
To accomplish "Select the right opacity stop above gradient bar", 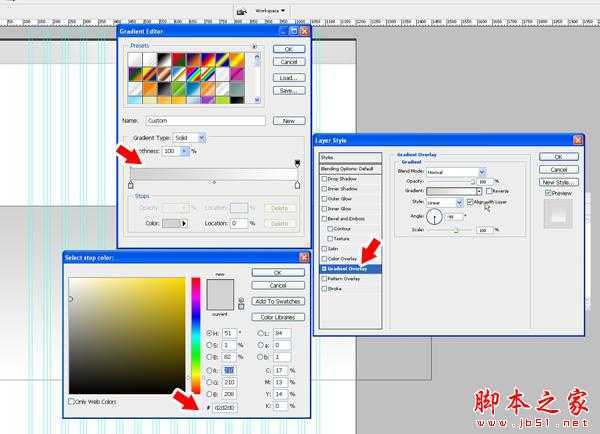I will tap(297, 164).
